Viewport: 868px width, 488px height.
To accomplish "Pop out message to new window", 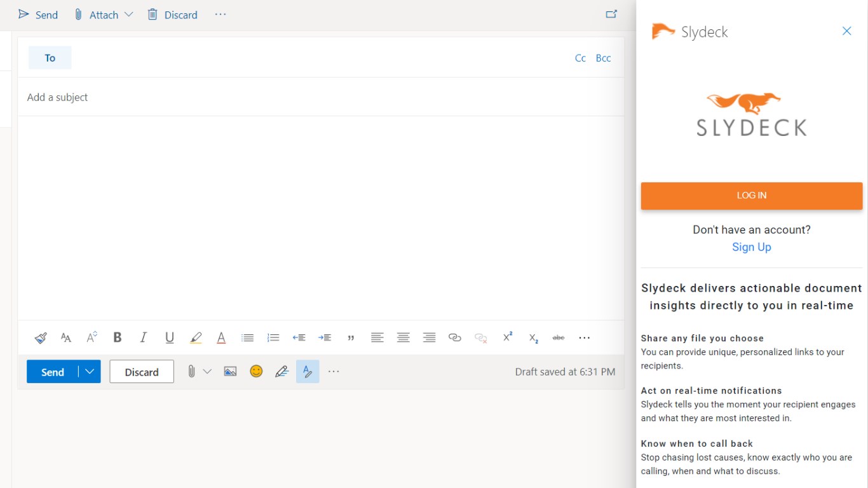I will (x=611, y=14).
